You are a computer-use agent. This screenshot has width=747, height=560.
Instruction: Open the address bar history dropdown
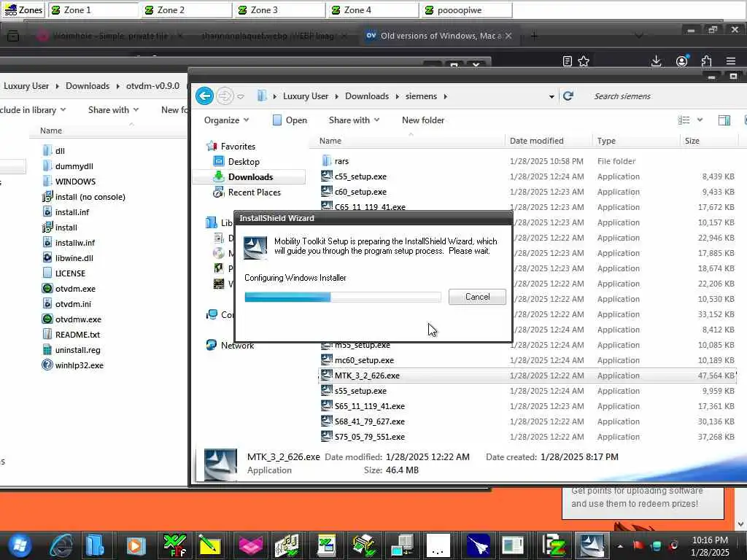[x=551, y=97]
